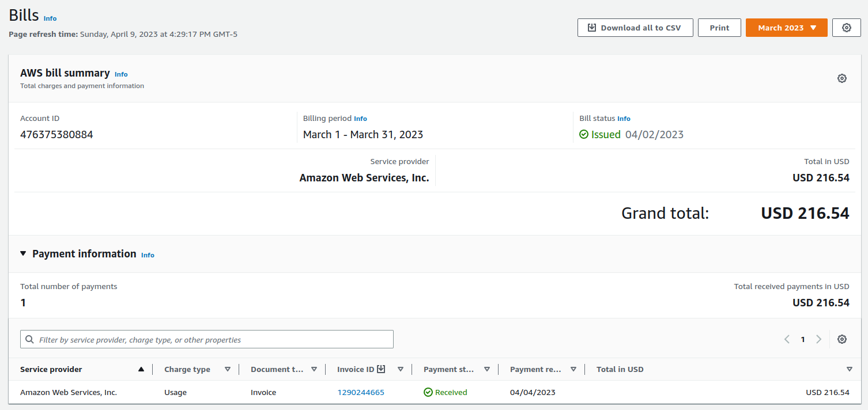The height and width of the screenshot is (410, 868).
Task: Click payment received date 04/04/2023
Action: [533, 392]
